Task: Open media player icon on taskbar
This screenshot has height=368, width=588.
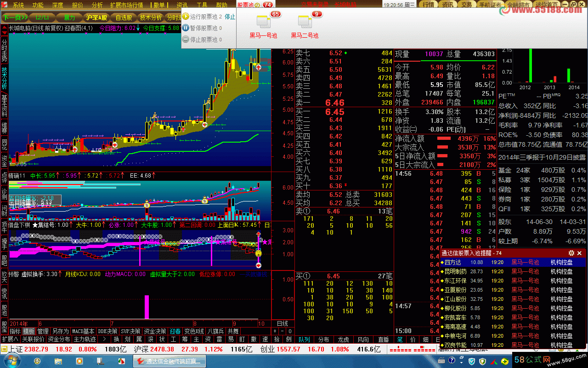Action: pos(80,361)
